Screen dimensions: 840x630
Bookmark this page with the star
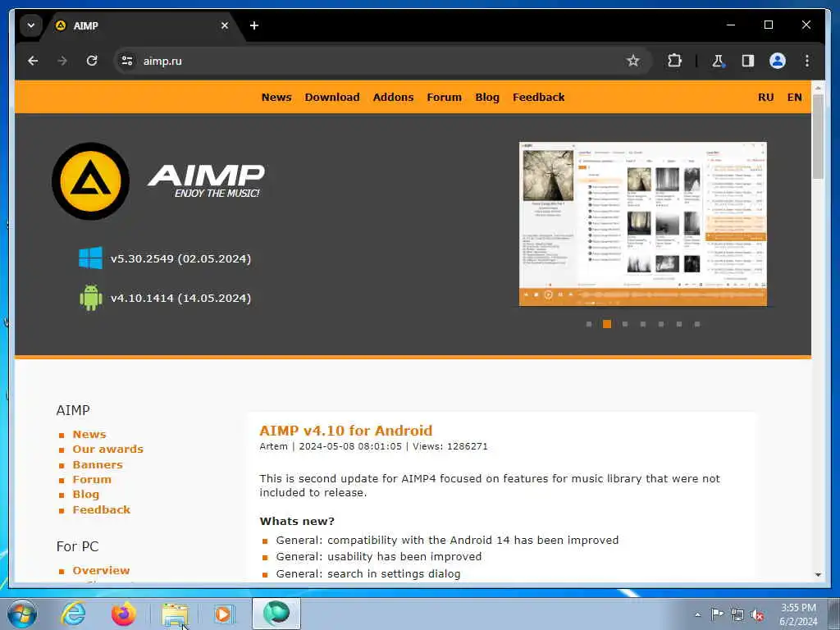point(633,61)
